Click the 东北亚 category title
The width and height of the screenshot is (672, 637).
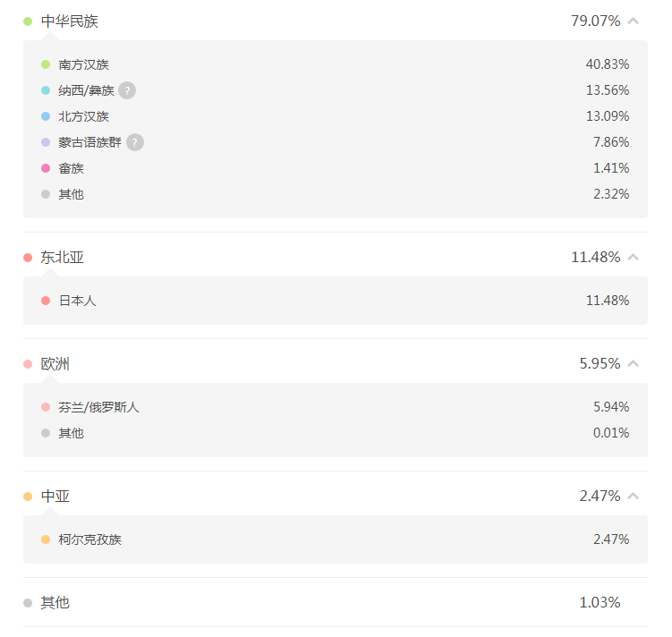click(63, 258)
